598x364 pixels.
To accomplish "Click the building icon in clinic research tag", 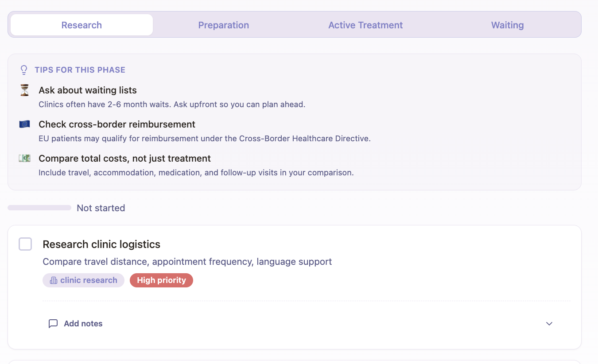I will coord(53,280).
